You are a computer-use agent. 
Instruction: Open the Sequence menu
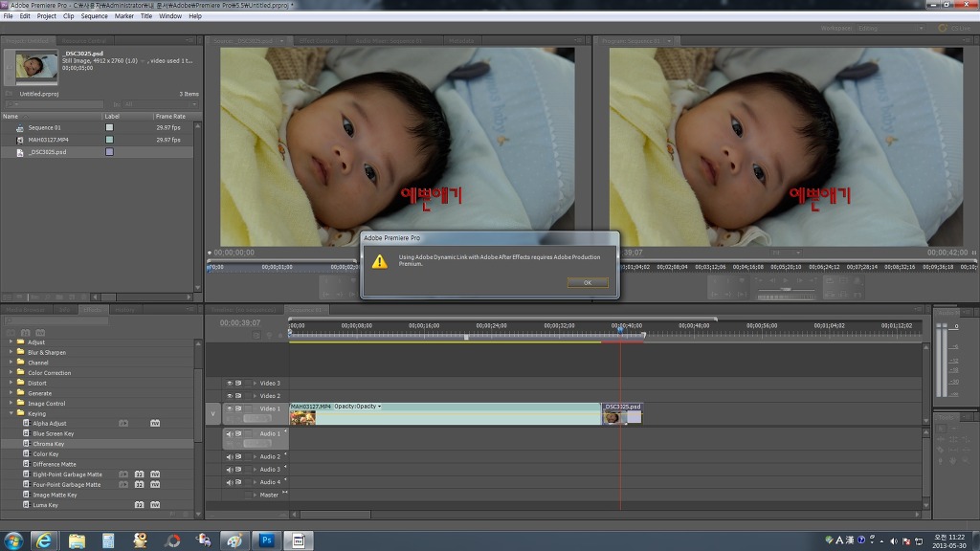point(94,16)
